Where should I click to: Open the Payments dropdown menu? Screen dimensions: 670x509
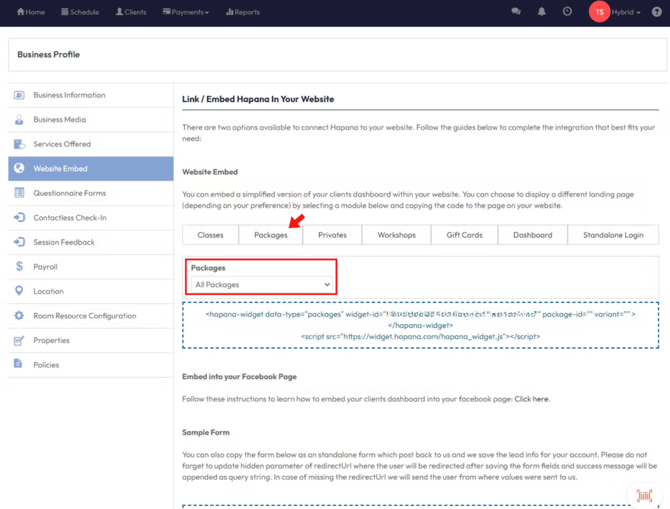pyautogui.click(x=186, y=12)
